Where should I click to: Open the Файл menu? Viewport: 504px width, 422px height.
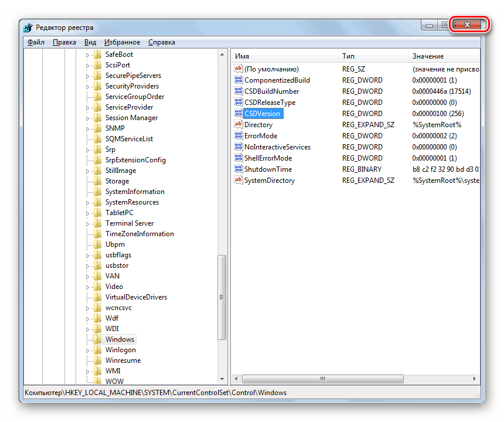[x=36, y=42]
